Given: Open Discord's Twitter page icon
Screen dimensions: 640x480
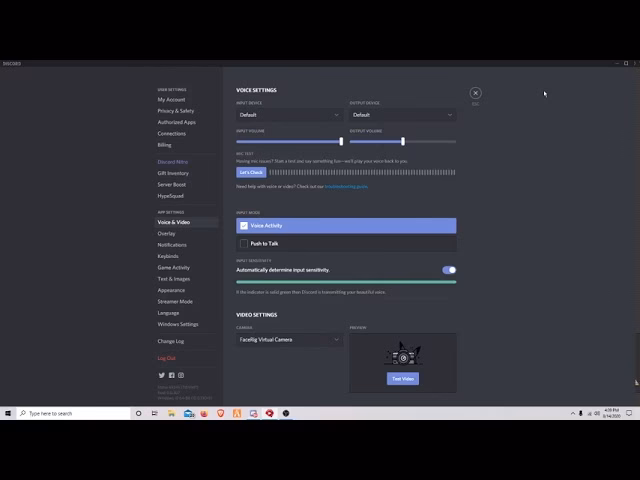Looking at the screenshot, I should [162, 375].
